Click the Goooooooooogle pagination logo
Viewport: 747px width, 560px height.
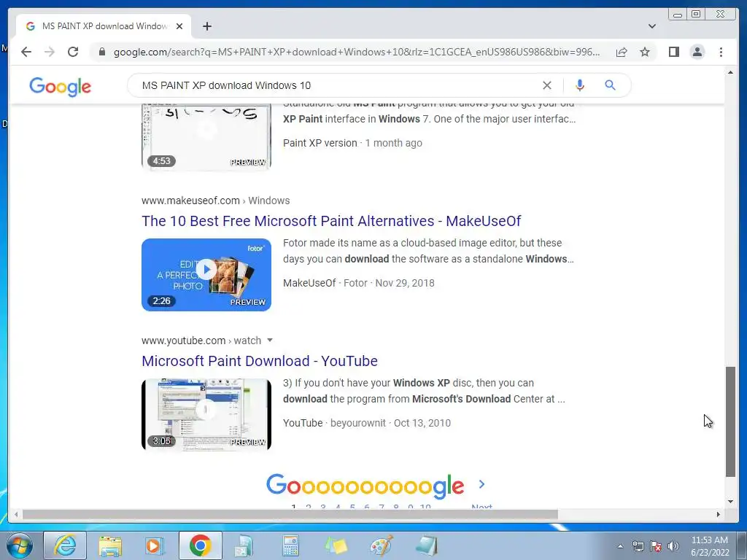click(x=365, y=486)
